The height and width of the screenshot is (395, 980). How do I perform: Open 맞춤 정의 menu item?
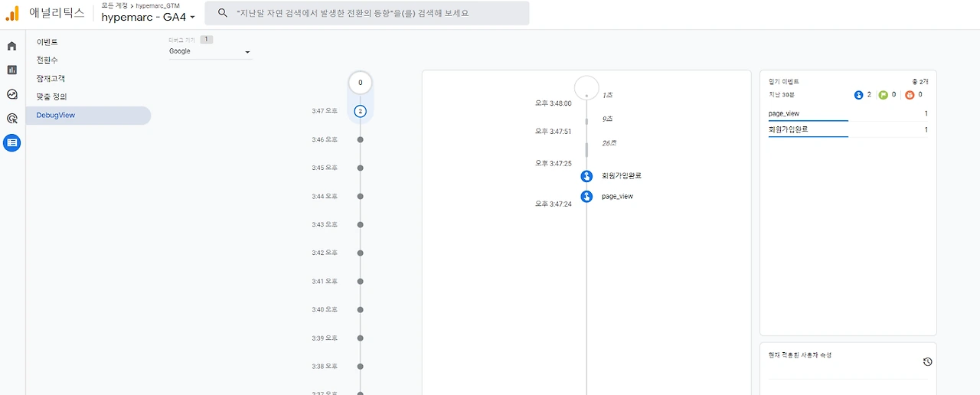point(51,97)
